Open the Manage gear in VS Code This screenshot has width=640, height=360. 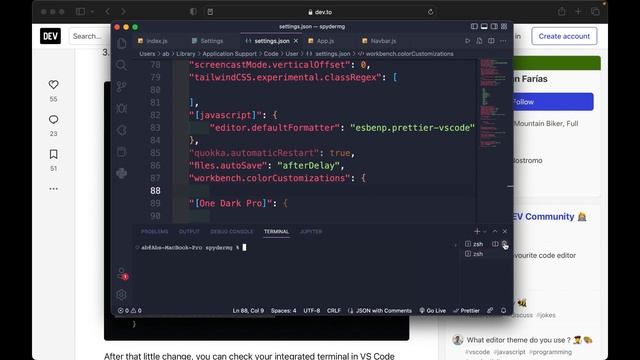tap(122, 294)
